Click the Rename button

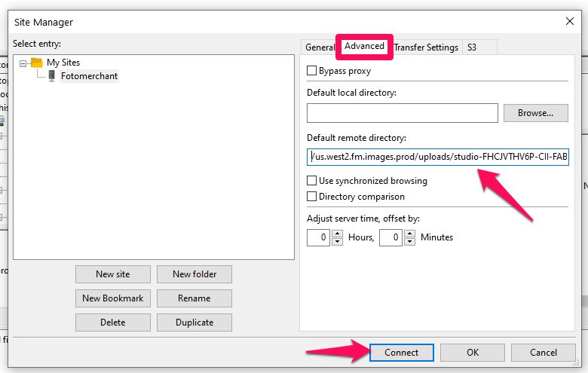point(194,298)
